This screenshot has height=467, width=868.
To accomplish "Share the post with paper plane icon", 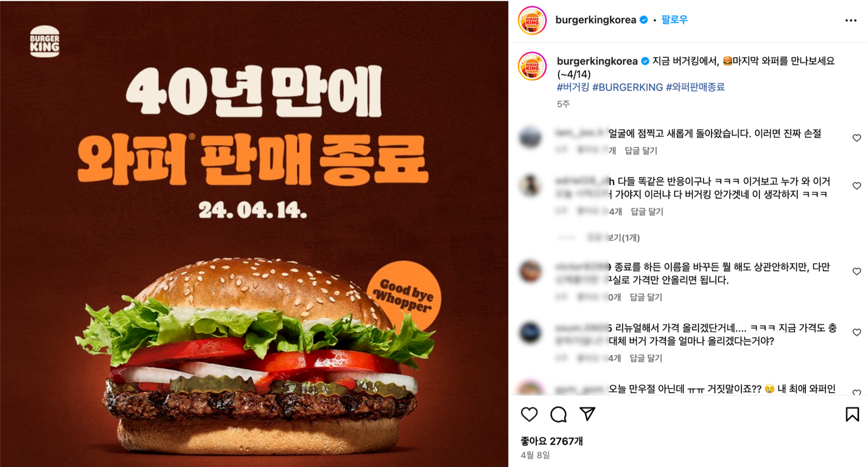I will [x=587, y=414].
